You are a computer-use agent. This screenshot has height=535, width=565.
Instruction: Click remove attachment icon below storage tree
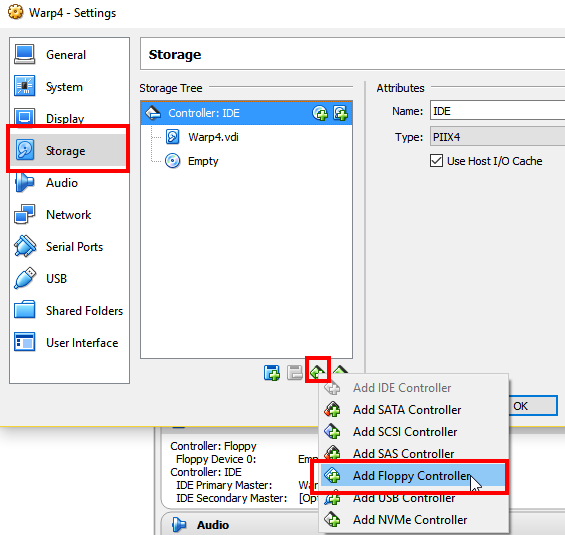tap(295, 373)
